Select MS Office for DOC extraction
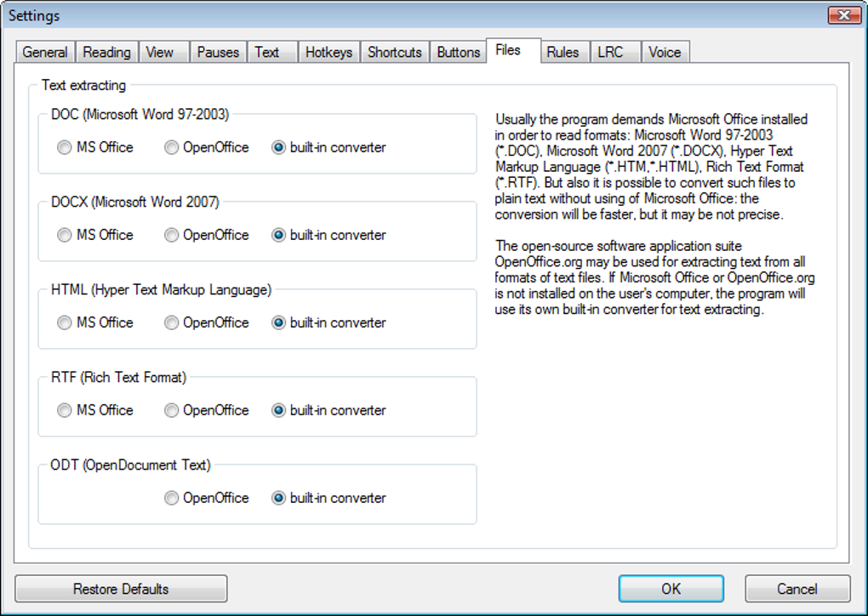The height and width of the screenshot is (616, 868). click(x=65, y=148)
